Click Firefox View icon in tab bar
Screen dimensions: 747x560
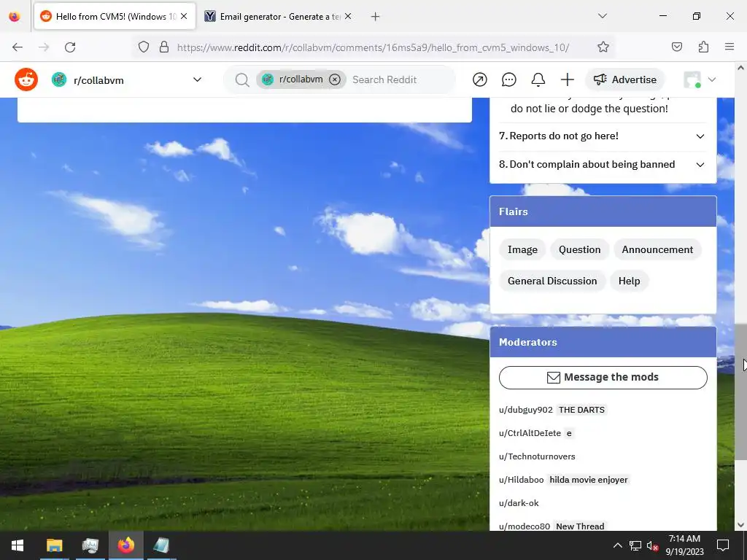click(15, 17)
